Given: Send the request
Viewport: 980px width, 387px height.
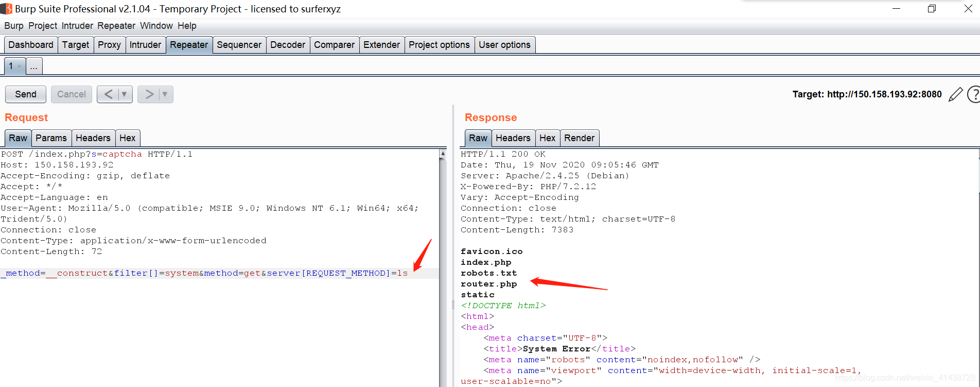Looking at the screenshot, I should click(26, 94).
